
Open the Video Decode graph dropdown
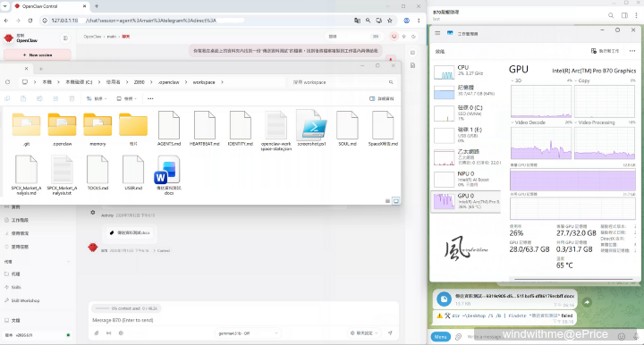528,122
